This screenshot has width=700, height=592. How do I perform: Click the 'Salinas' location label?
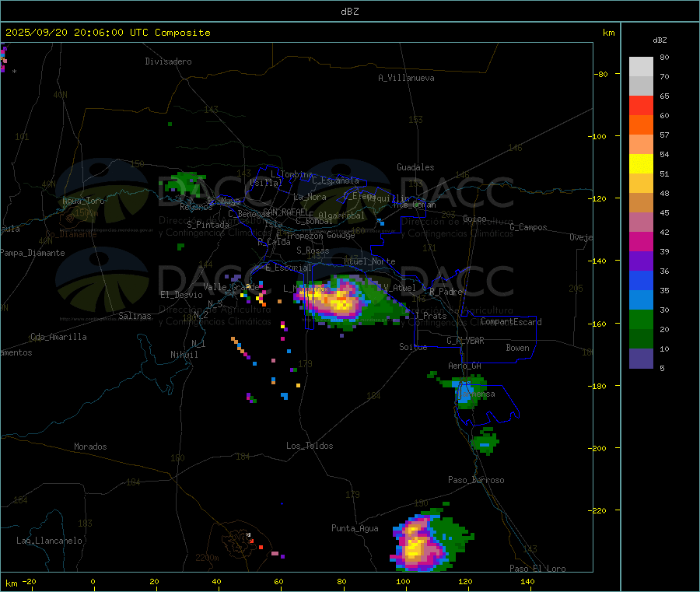coord(135,316)
